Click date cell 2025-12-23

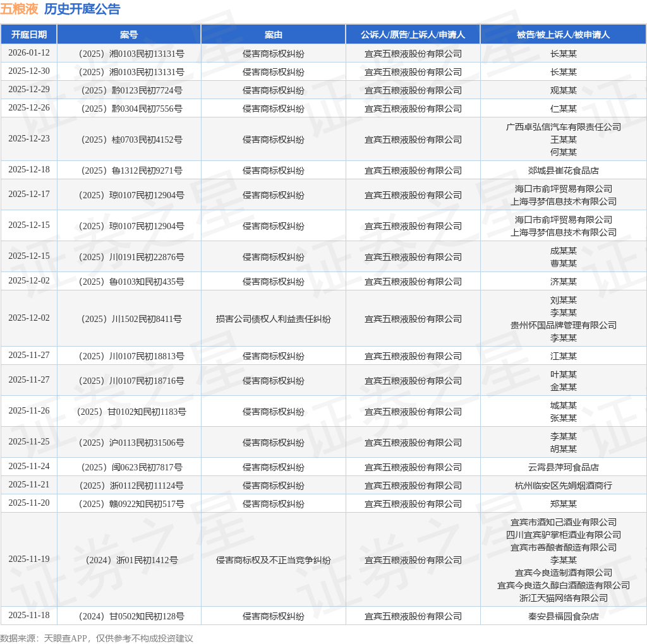(x=29, y=138)
